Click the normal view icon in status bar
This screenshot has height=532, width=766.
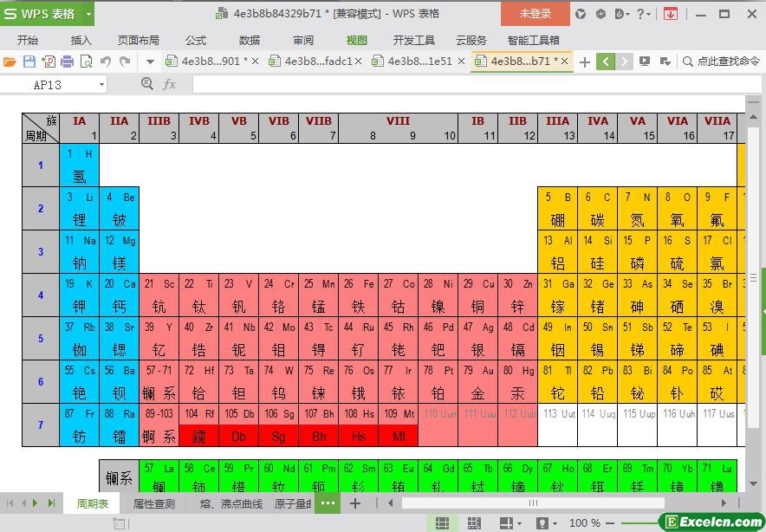point(442,523)
